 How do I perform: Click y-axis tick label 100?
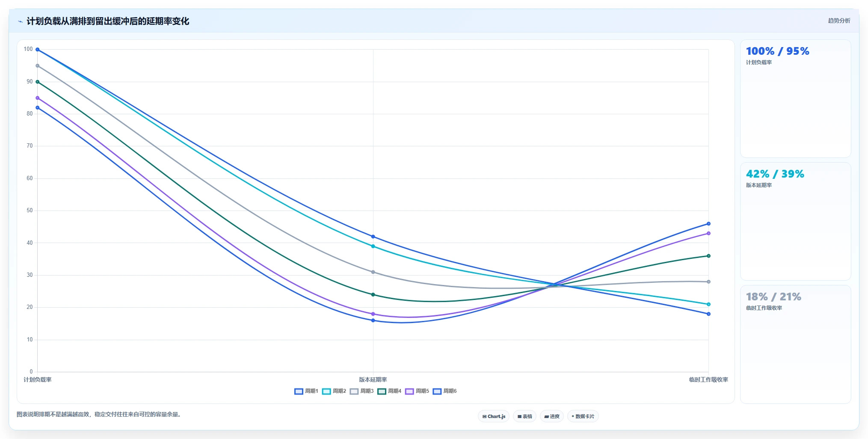tap(28, 49)
